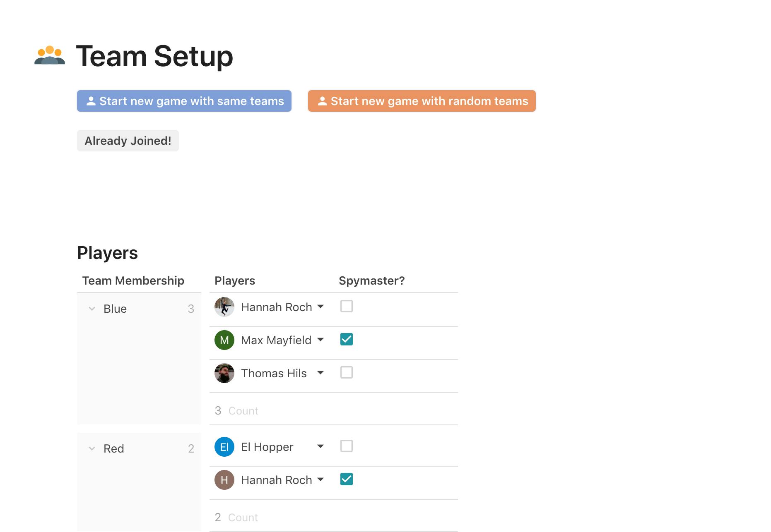Toggle Spymaster checkbox for Max Mayfield
The width and height of the screenshot is (771, 532).
click(x=346, y=340)
